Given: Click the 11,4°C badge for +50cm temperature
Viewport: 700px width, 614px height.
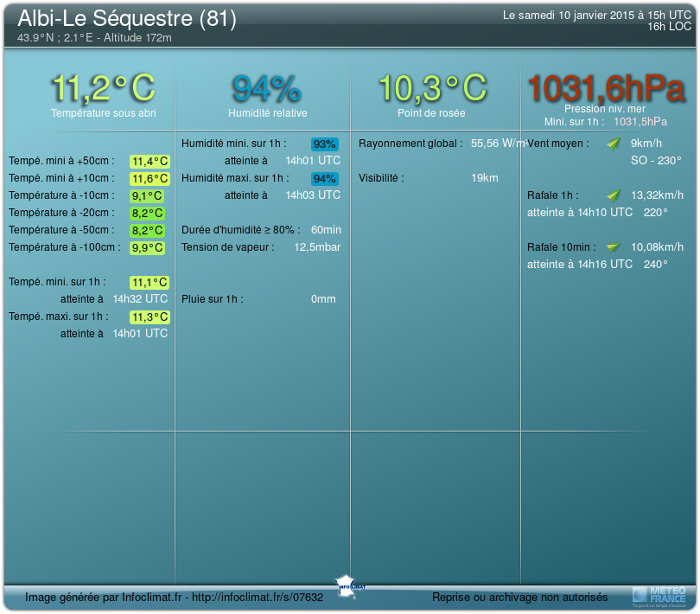Looking at the screenshot, I should [150, 161].
